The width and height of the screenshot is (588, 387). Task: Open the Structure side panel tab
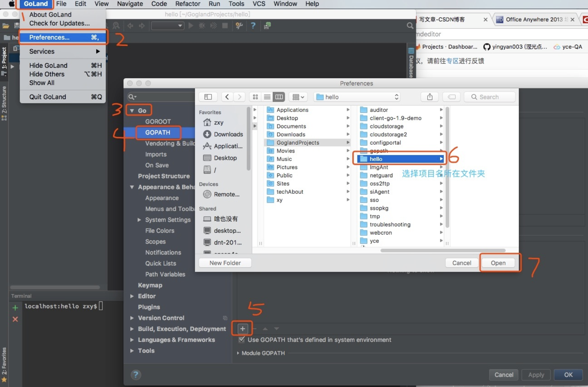[x=4, y=103]
